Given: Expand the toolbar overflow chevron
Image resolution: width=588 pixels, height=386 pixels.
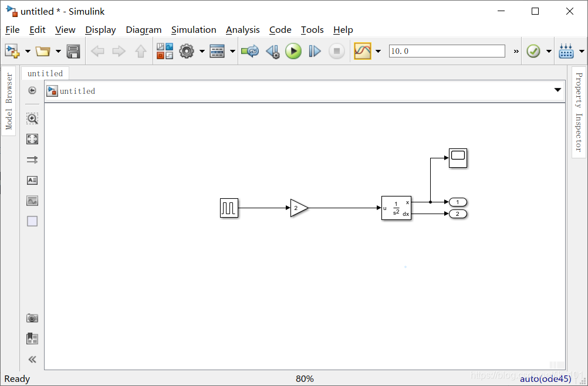Looking at the screenshot, I should pyautogui.click(x=515, y=51).
